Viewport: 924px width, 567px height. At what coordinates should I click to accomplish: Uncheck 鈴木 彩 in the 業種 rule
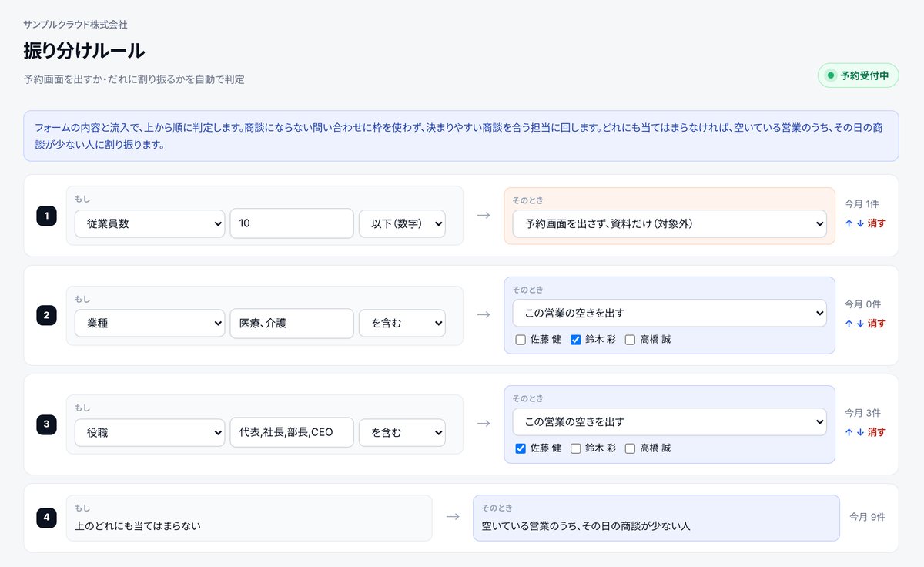(575, 339)
